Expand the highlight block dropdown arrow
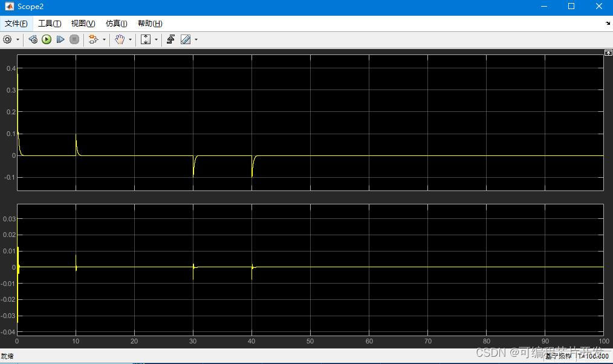Image resolution: width=613 pixels, height=364 pixels. (104, 39)
